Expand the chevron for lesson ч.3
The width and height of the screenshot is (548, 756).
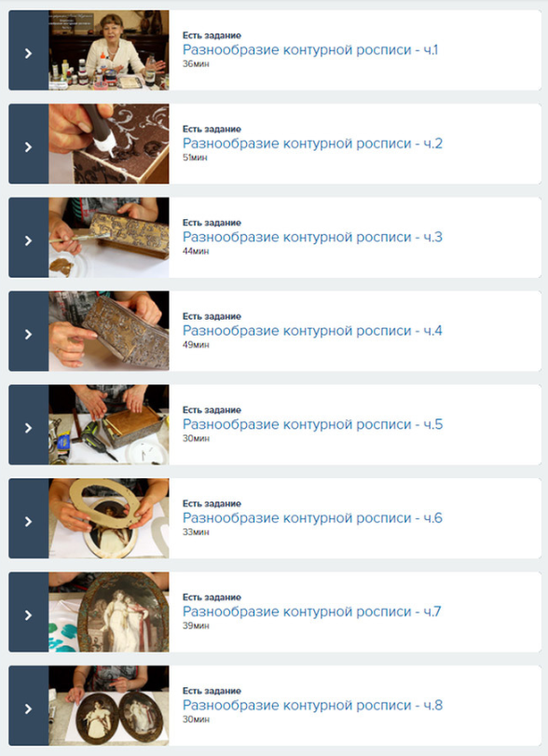(29, 241)
